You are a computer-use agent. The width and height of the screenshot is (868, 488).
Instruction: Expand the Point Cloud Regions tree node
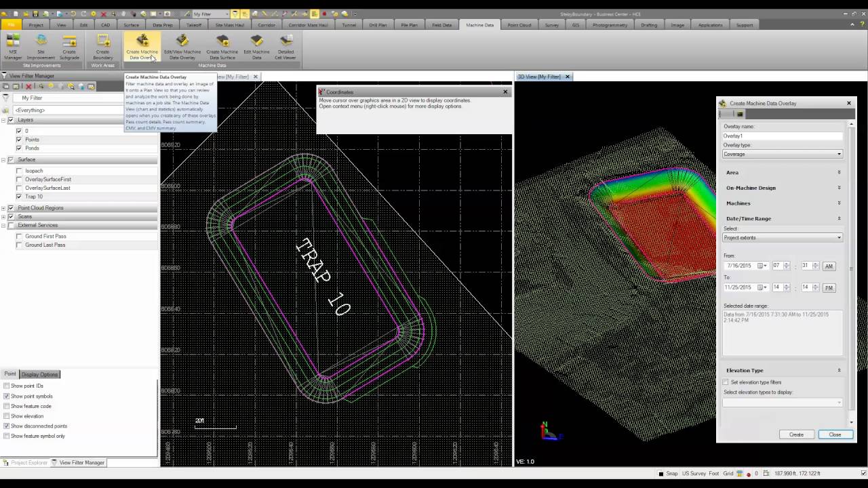click(x=3, y=208)
